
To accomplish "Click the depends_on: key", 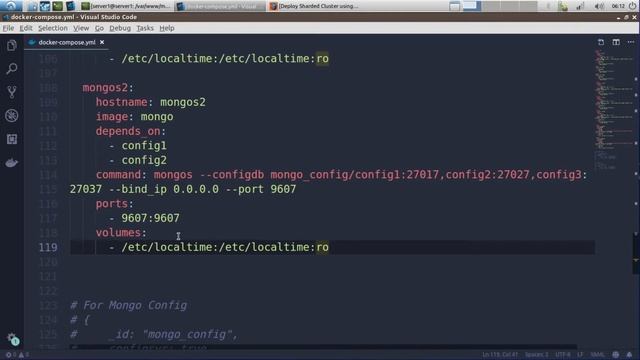I will (131, 131).
